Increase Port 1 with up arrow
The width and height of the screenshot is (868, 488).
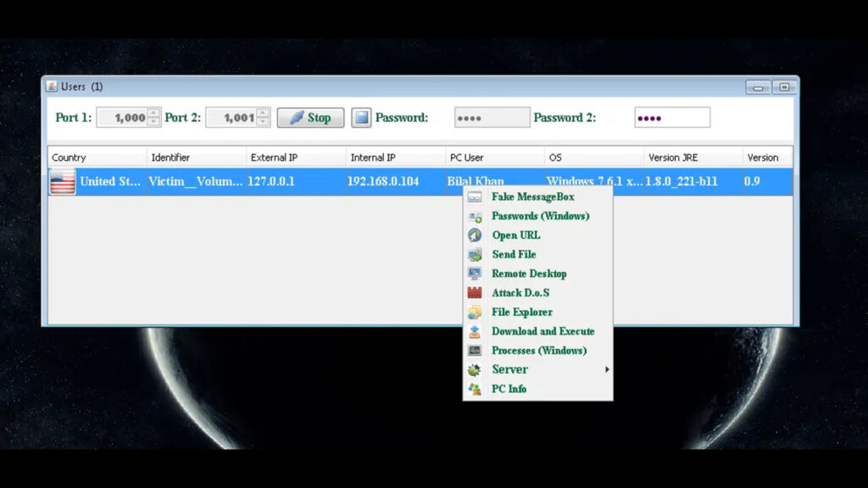click(154, 113)
